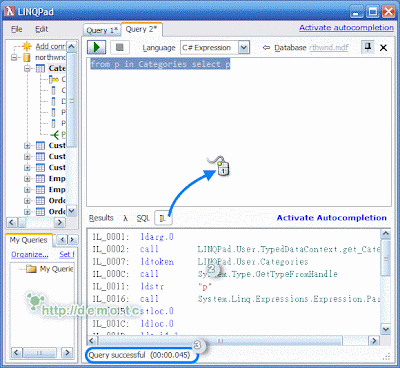Image resolution: width=400 pixels, height=368 pixels.
Task: Expand the third Cust table node
Action: pyautogui.click(x=27, y=168)
